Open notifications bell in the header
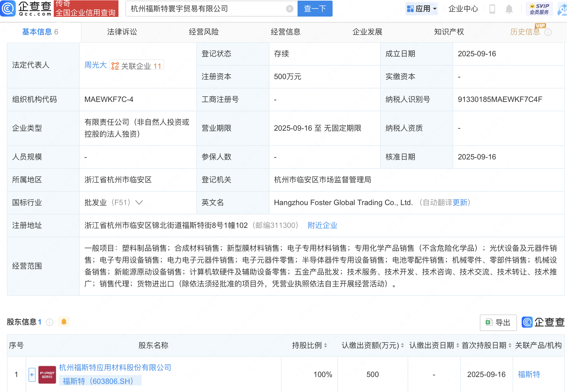567x392 pixels. tap(509, 9)
